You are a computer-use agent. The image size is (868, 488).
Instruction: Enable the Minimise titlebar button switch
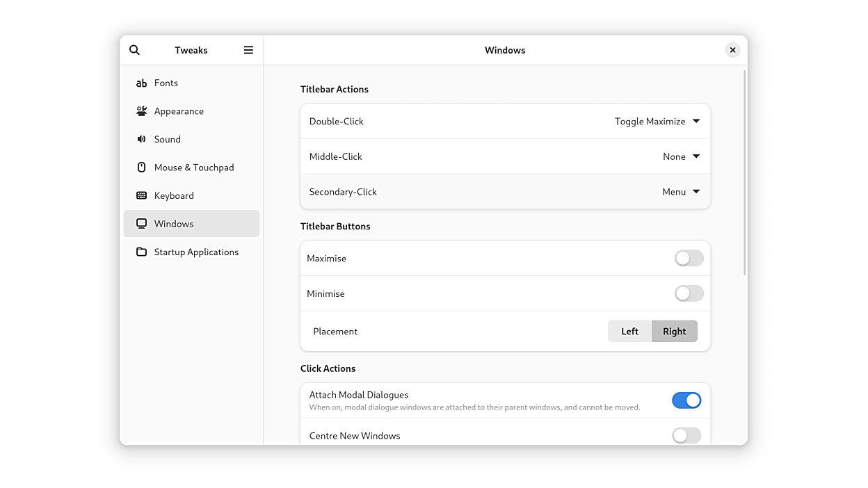point(689,293)
